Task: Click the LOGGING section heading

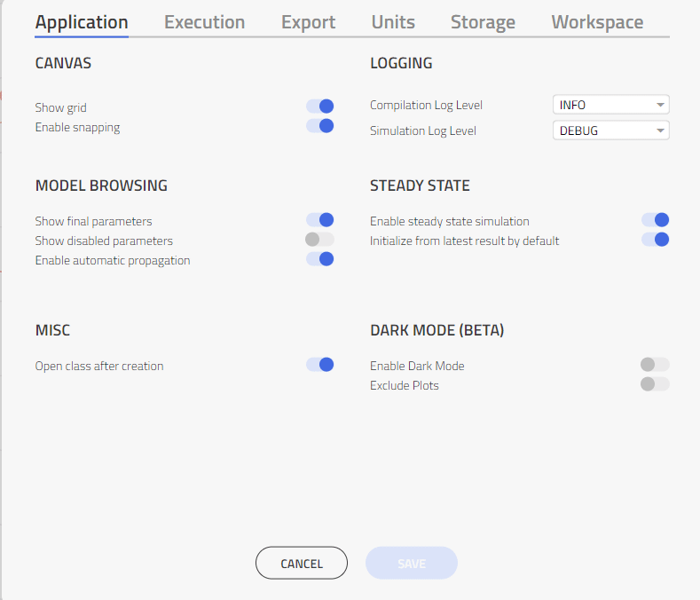Action: point(401,63)
